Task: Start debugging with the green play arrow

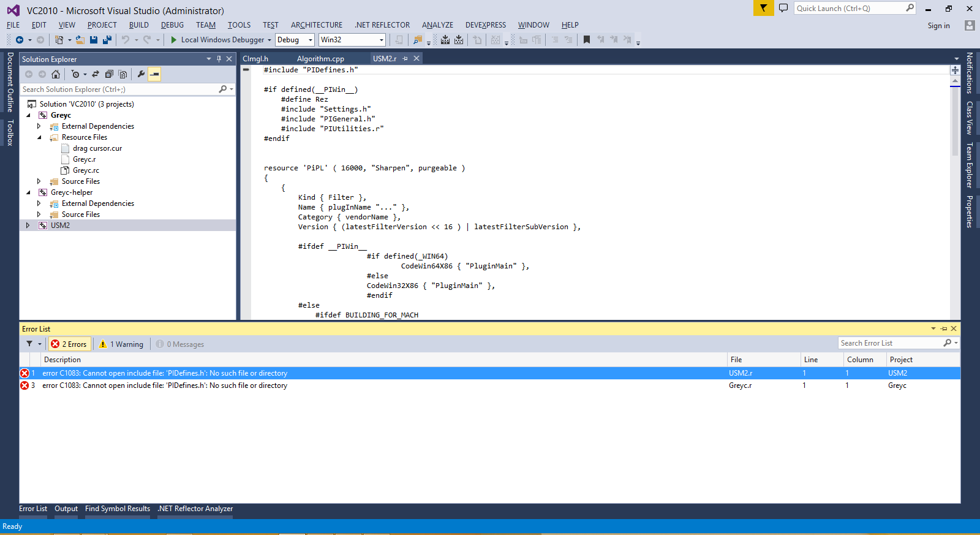Action: coord(174,40)
